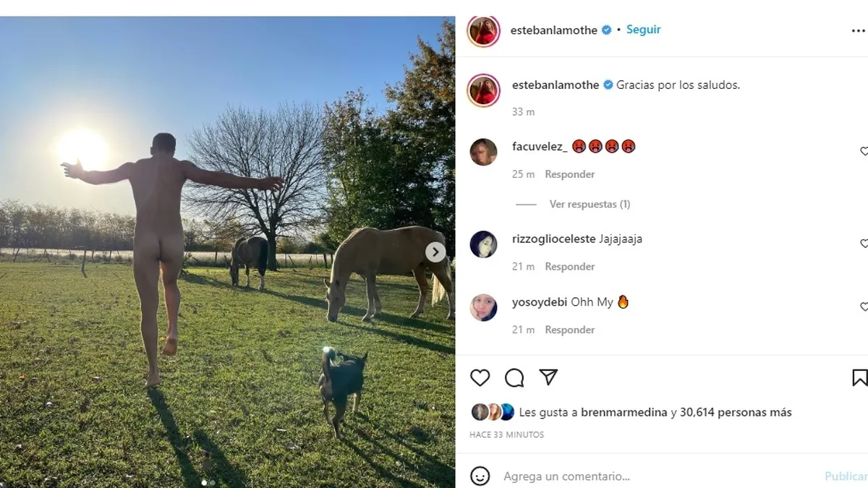Go to next photo arrow

(x=435, y=252)
